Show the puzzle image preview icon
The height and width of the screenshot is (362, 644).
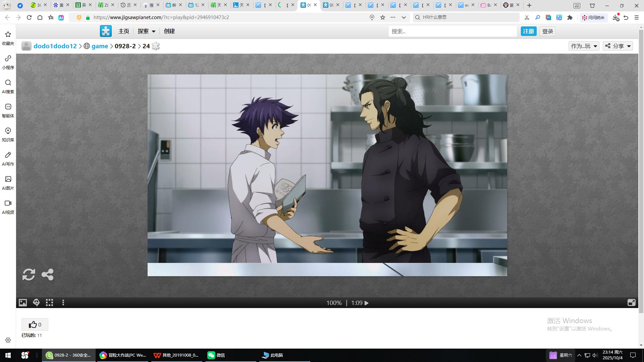[23, 303]
